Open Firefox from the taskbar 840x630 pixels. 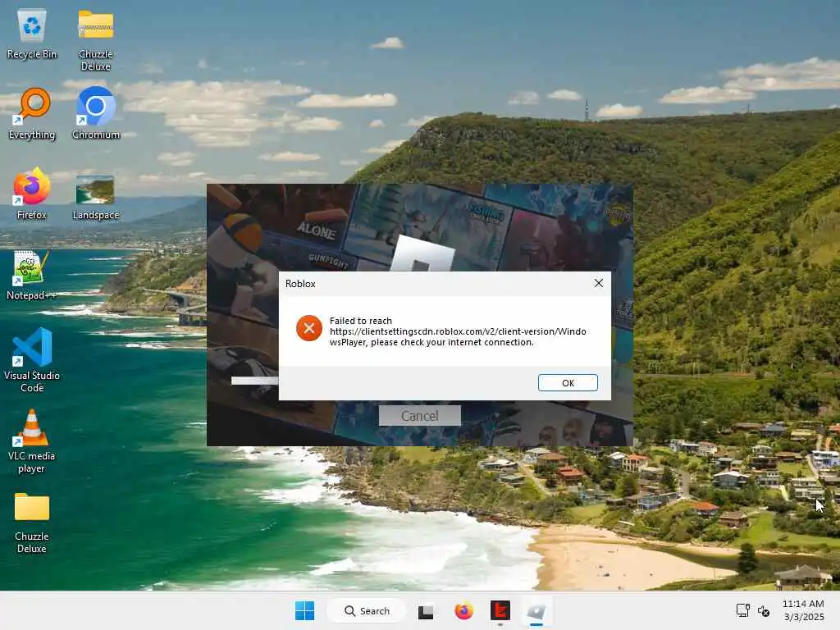(464, 610)
